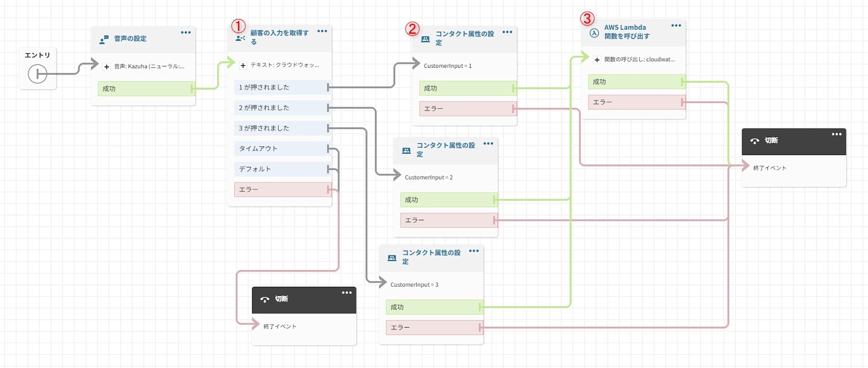Expand the plus next to 音声: Kazuha
This screenshot has width=868, height=368.
coord(106,66)
